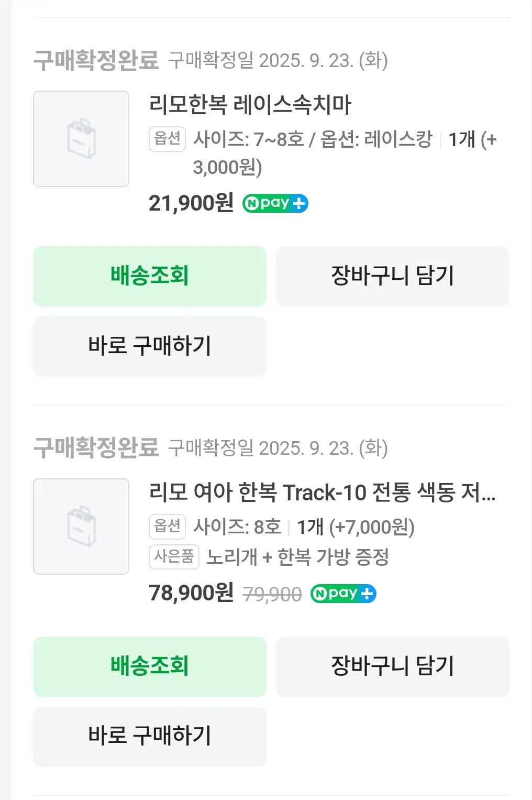The image size is (532, 800).
Task: Click 바로 구매하기 for the Track-10 한복
Action: click(150, 737)
